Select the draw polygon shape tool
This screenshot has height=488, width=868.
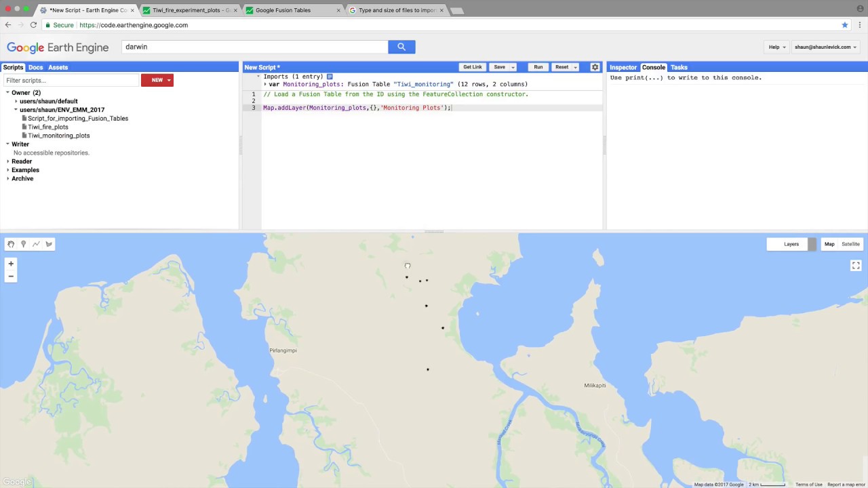pyautogui.click(x=49, y=244)
